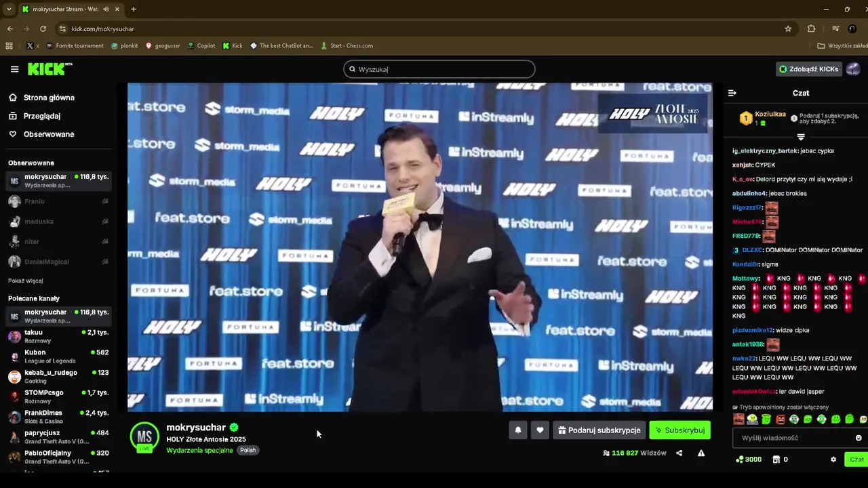
Task: Click the KICK logo
Action: tap(50, 69)
